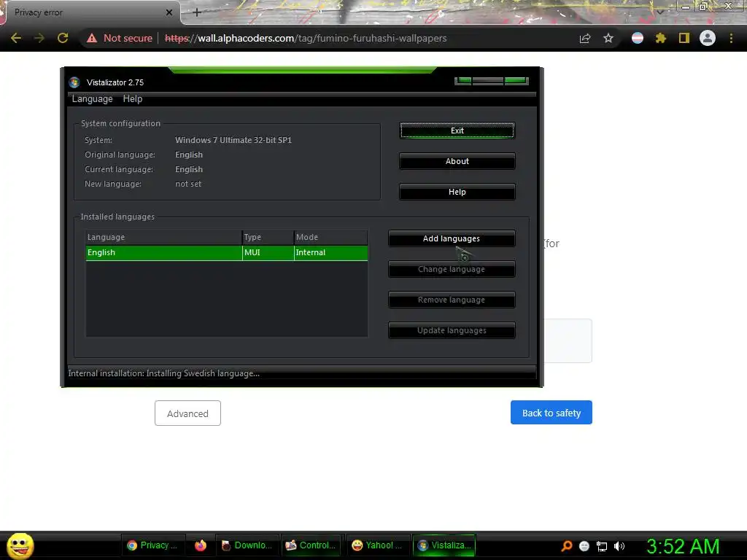Viewport: 747px width, 560px height.
Task: Click Chrome's forward arrow
Action: click(39, 38)
